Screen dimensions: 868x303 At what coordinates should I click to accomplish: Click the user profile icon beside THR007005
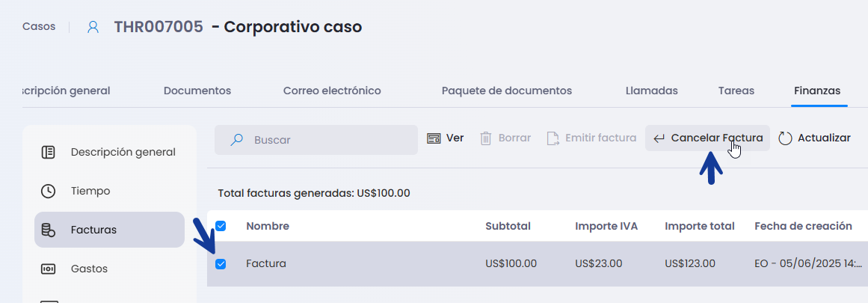pos(93,27)
